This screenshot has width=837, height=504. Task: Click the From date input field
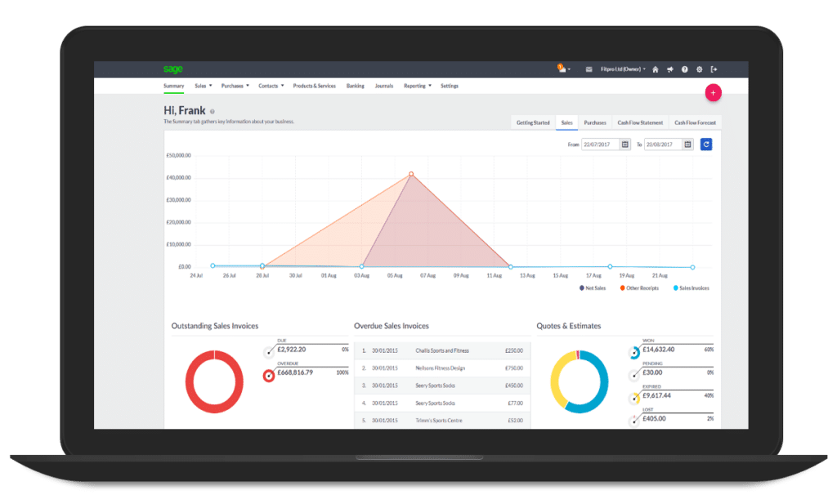[x=600, y=145]
